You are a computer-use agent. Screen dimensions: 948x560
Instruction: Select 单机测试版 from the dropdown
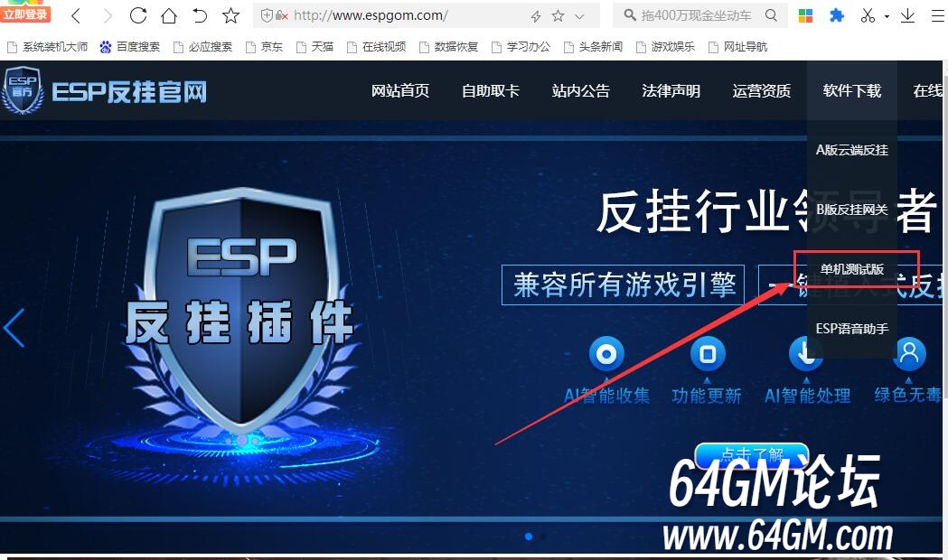pos(852,269)
